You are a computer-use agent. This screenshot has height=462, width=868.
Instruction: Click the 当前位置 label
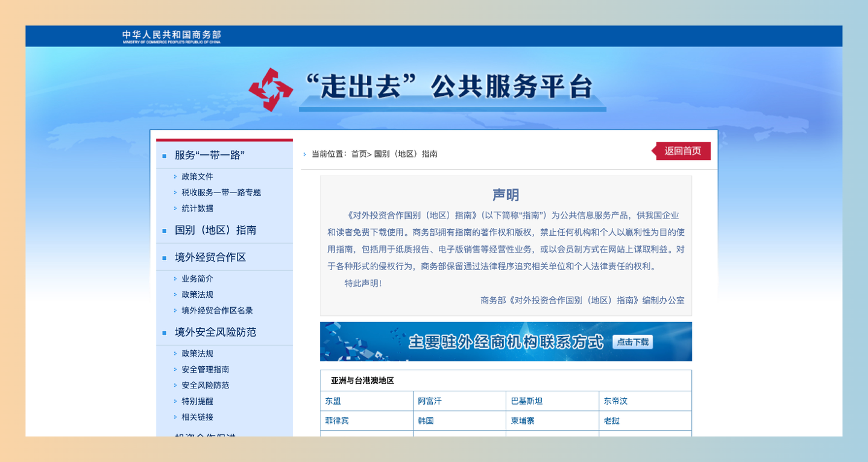(329, 154)
